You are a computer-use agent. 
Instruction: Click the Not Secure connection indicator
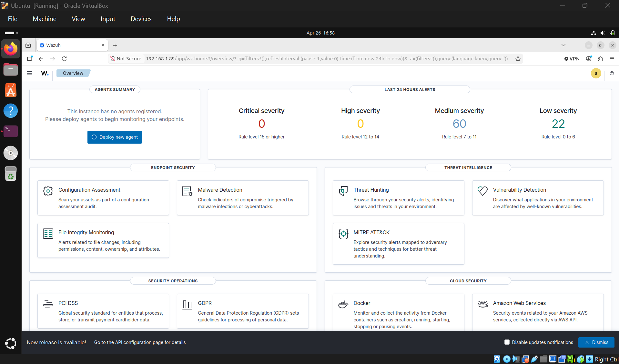[x=126, y=59]
